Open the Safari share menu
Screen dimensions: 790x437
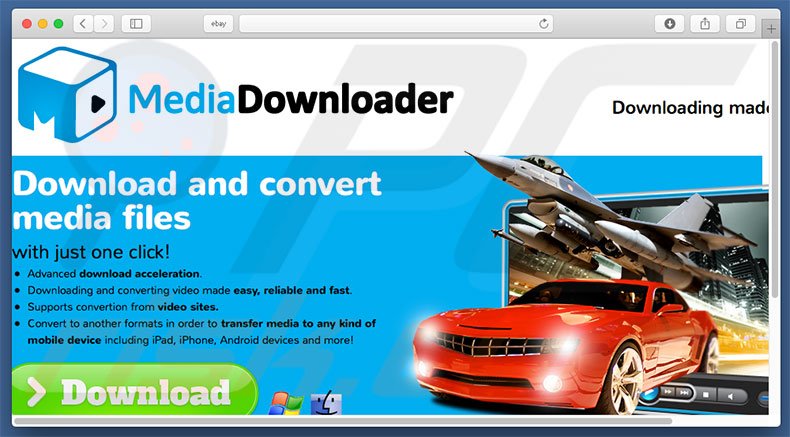(705, 24)
